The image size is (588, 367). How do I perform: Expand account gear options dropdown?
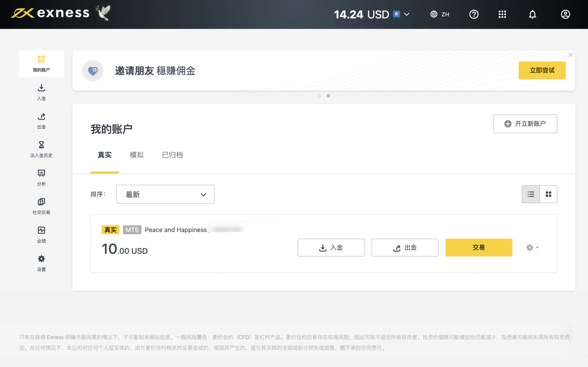click(x=532, y=248)
